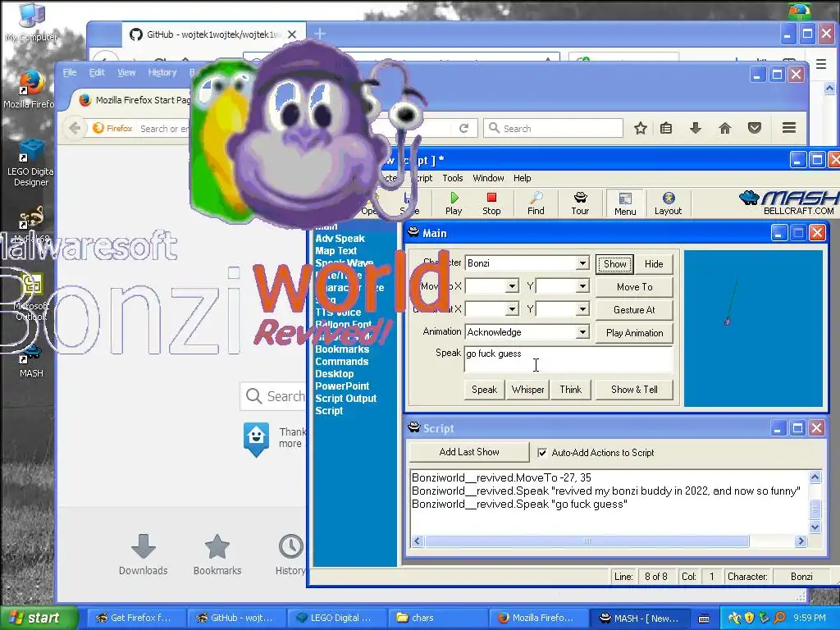Expand the Character dropdown showing Bonzi
This screenshot has width=840, height=630.
(582, 263)
